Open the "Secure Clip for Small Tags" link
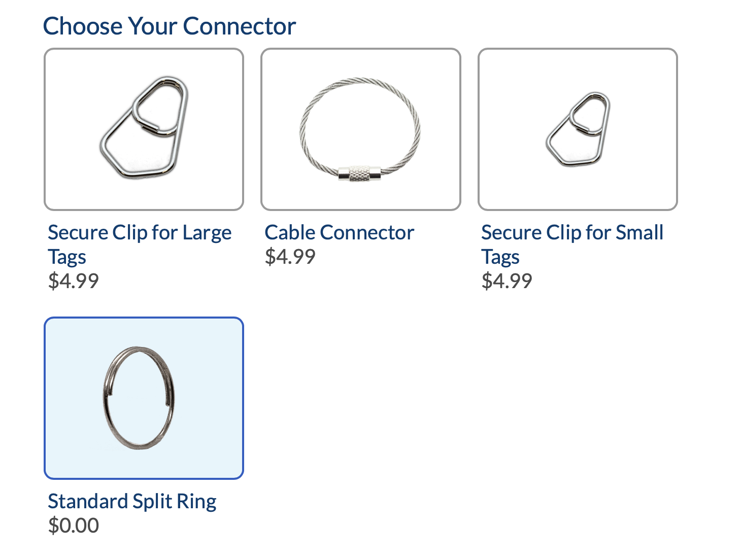741x560 pixels. point(572,233)
